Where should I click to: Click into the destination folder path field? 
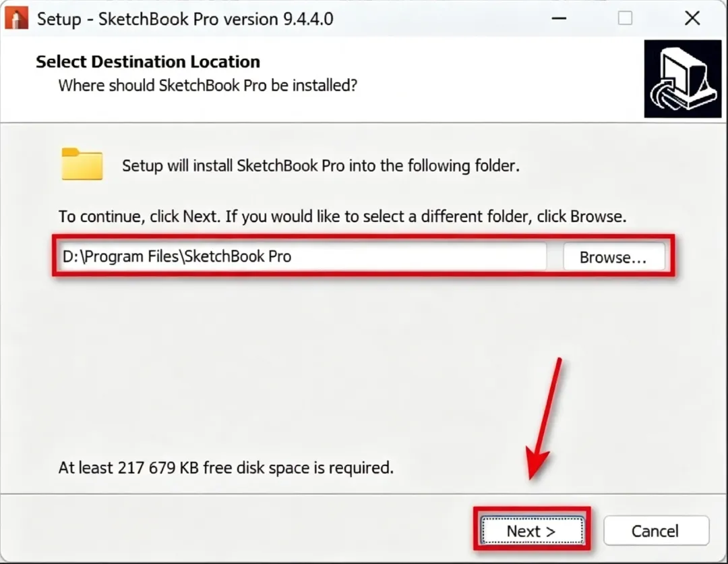point(303,256)
